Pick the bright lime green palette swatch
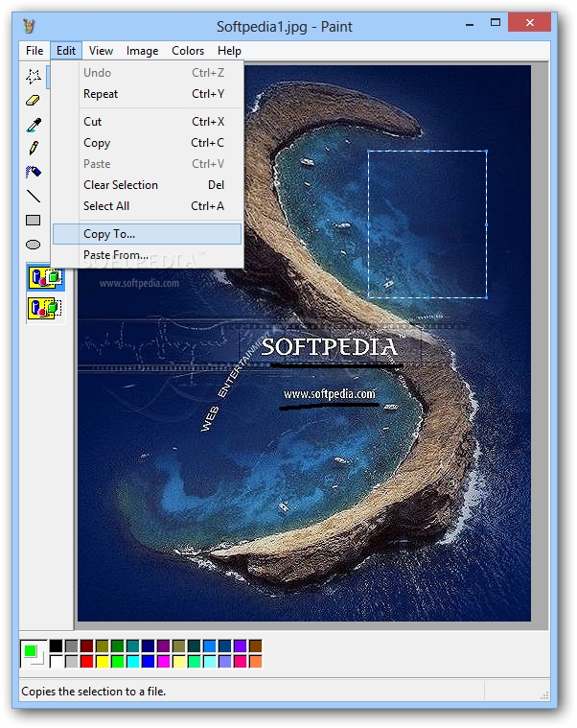Screen dimensions: 577x728 pos(117,661)
